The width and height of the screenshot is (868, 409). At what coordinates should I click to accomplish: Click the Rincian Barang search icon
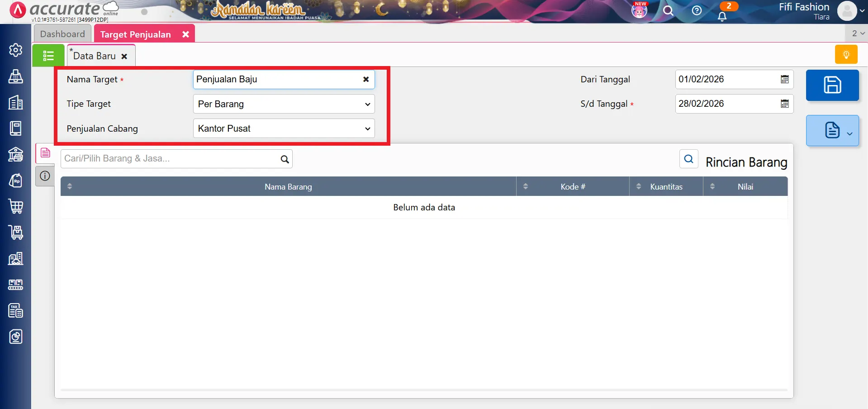pos(688,159)
